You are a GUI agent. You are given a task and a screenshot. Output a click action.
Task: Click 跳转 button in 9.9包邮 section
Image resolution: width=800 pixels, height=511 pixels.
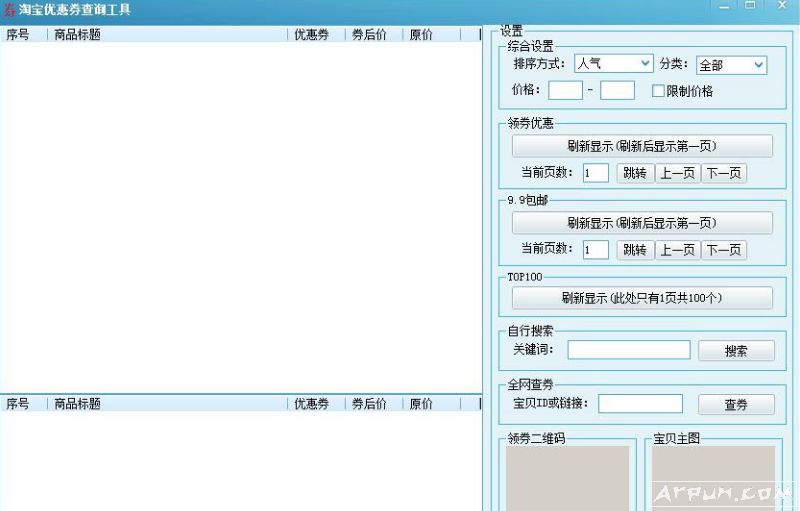[635, 249]
